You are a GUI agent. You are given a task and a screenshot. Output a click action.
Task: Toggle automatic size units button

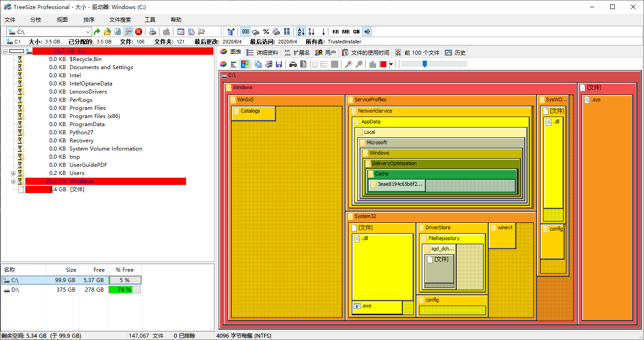pos(367,32)
